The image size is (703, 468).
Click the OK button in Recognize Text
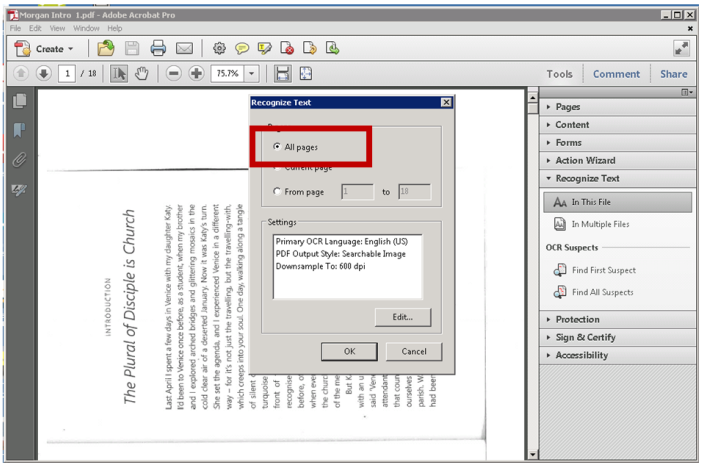tap(349, 352)
